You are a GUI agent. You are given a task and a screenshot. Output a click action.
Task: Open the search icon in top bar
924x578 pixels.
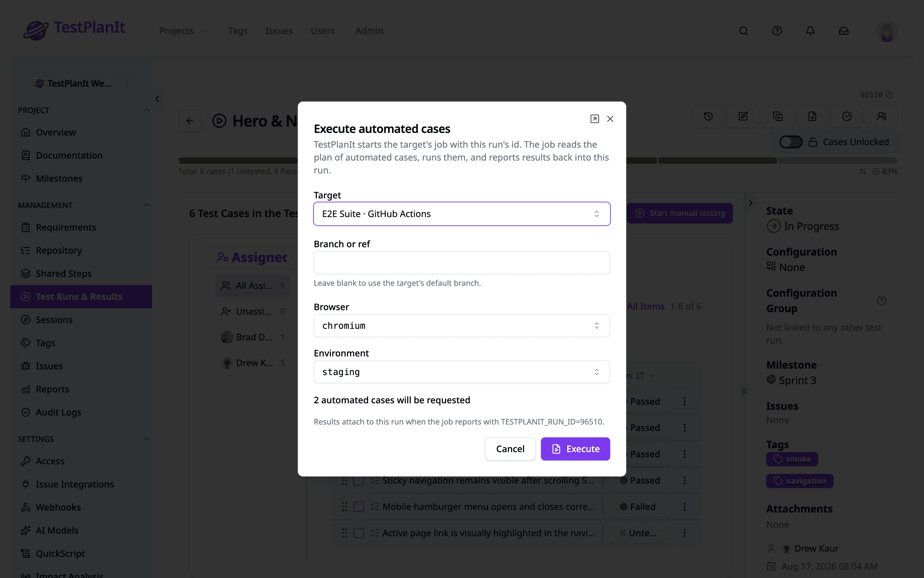(x=743, y=31)
